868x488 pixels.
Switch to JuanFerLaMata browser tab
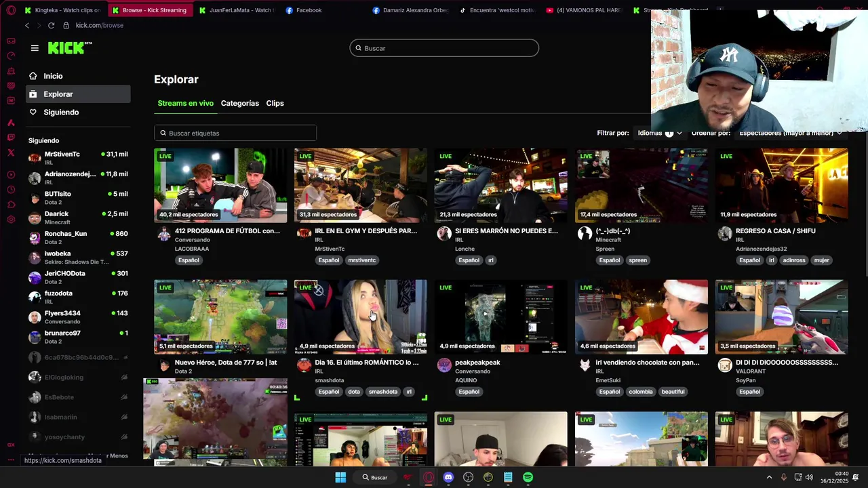point(237,10)
